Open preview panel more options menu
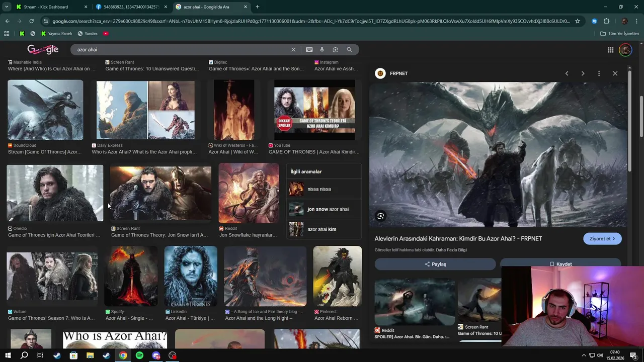644x362 pixels. (599, 73)
